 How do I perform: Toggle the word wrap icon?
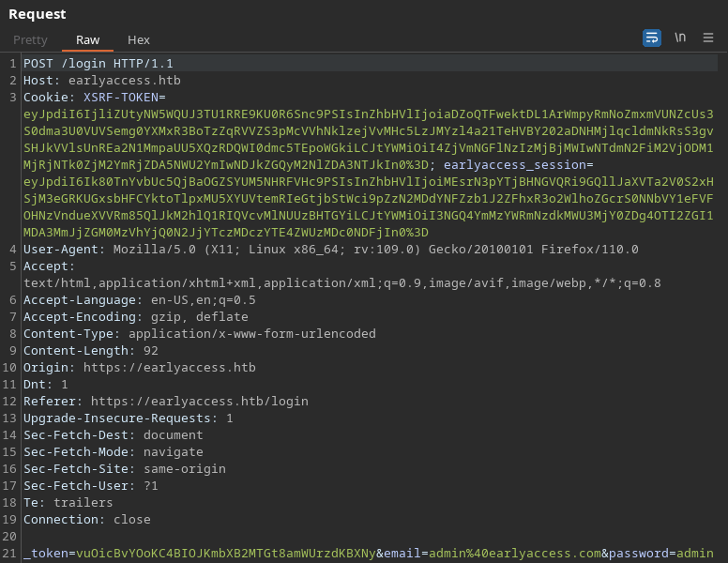pyautogui.click(x=651, y=38)
